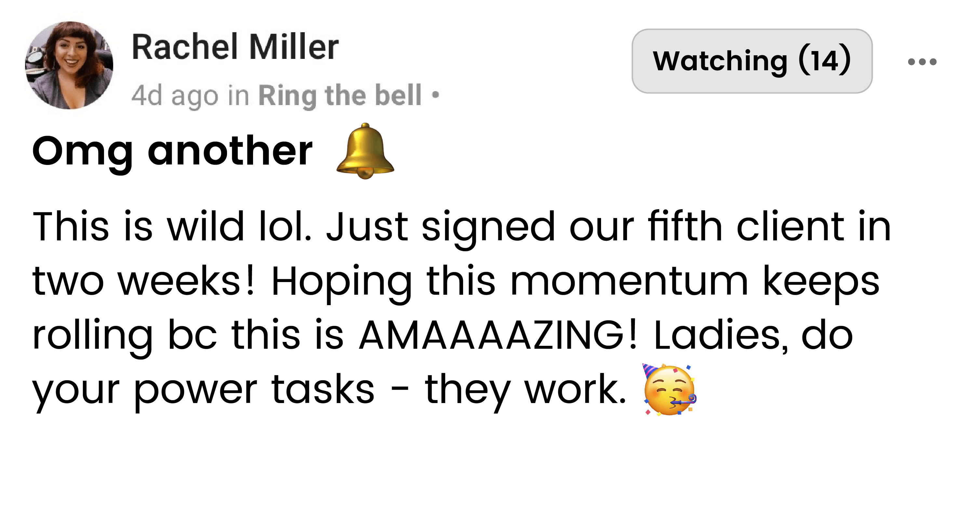Toggle the Watching (14) button

point(752,61)
